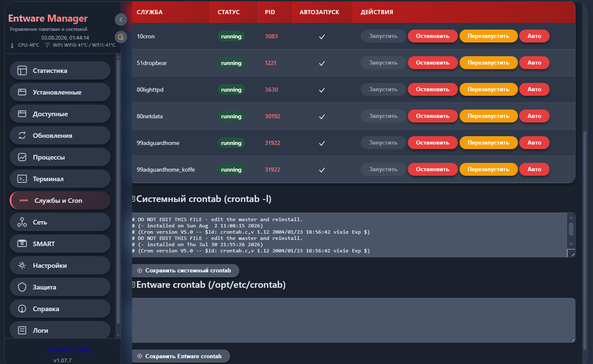
Task: Click the sidebar scrollbar down arrow
Action: coord(118,335)
